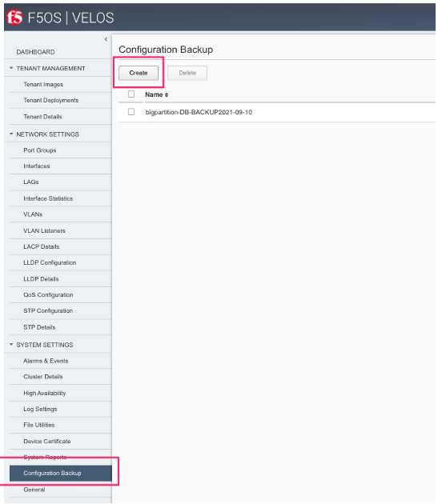Check the bigpartition-DB-BACKUP2021-09-10 row checkbox

click(x=131, y=111)
